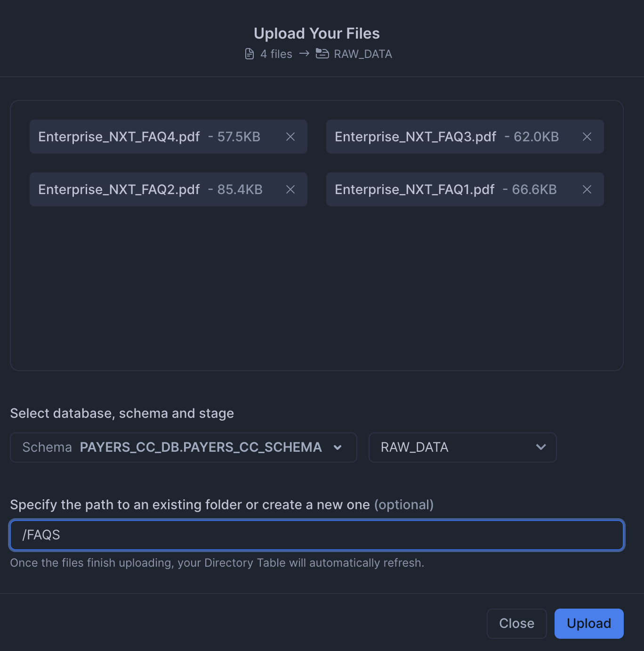Expand the Schema combo box
The height and width of the screenshot is (651, 644).
point(184,448)
